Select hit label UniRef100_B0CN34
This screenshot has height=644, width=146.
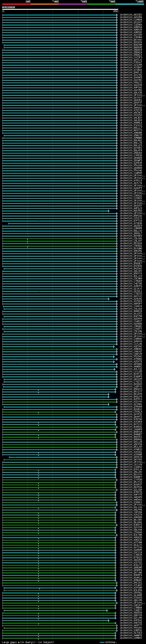(131, 266)
